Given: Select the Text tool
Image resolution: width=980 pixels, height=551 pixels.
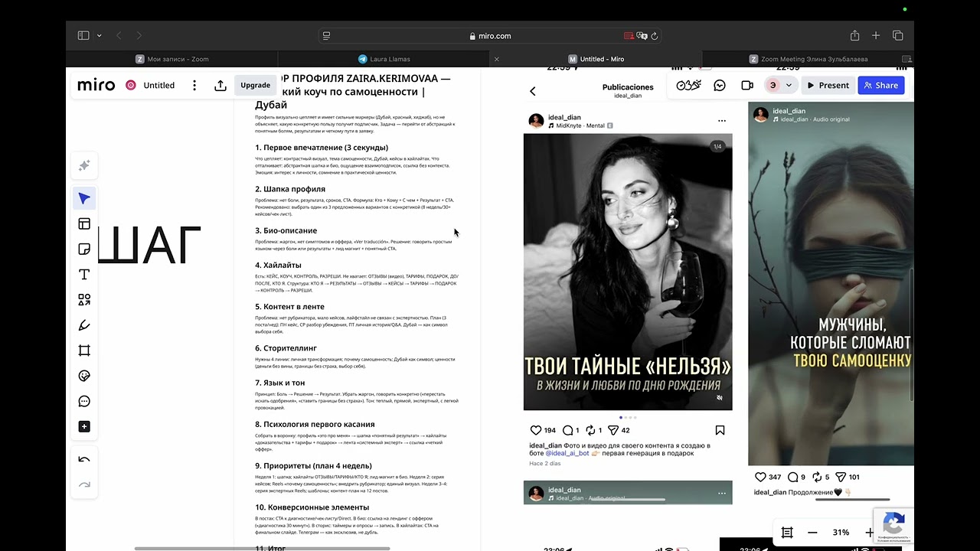Looking at the screenshot, I should click(x=84, y=275).
